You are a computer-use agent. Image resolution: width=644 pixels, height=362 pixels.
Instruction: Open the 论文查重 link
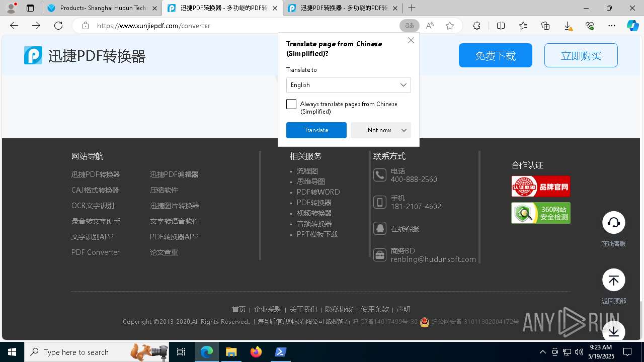(164, 252)
